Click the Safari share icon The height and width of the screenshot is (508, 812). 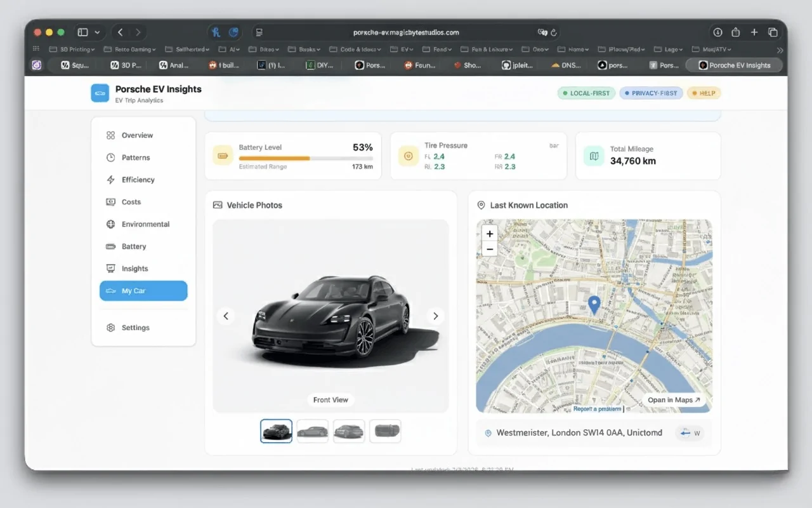click(x=736, y=32)
